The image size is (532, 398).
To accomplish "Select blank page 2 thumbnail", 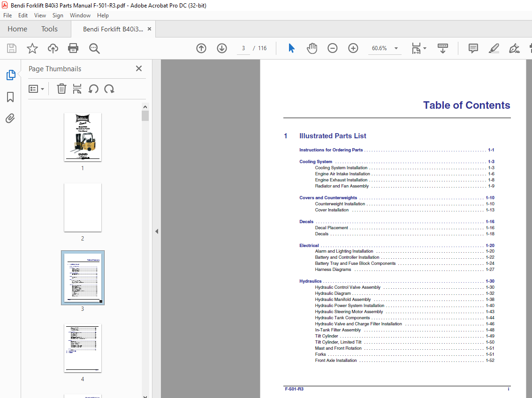I will click(x=83, y=208).
